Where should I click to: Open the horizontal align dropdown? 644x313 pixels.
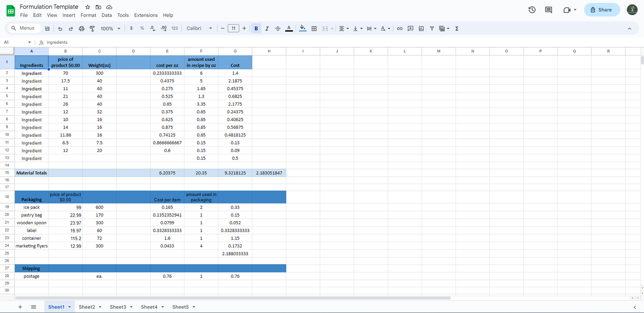pyautogui.click(x=344, y=29)
